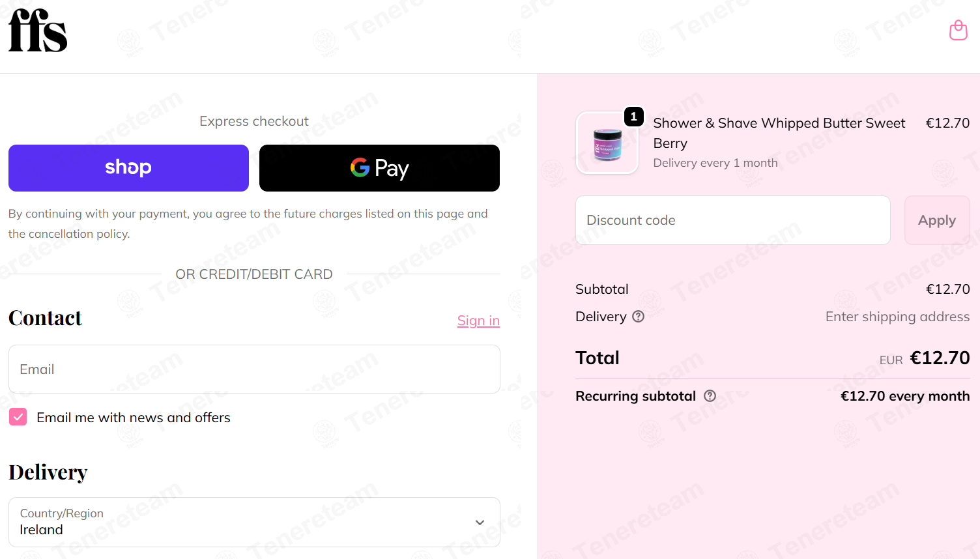The height and width of the screenshot is (559, 980).
Task: Click the Sign in link
Action: [478, 321]
